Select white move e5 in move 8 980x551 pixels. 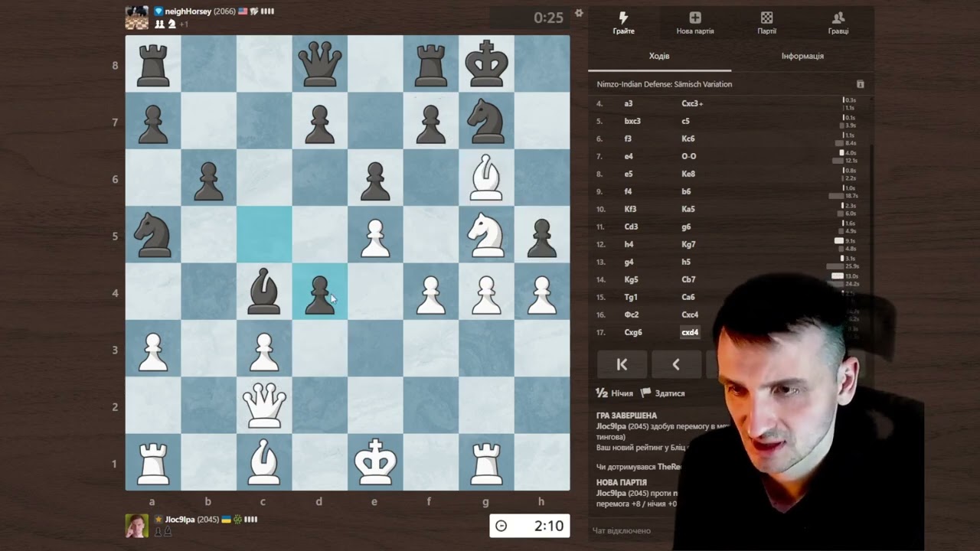pos(629,174)
